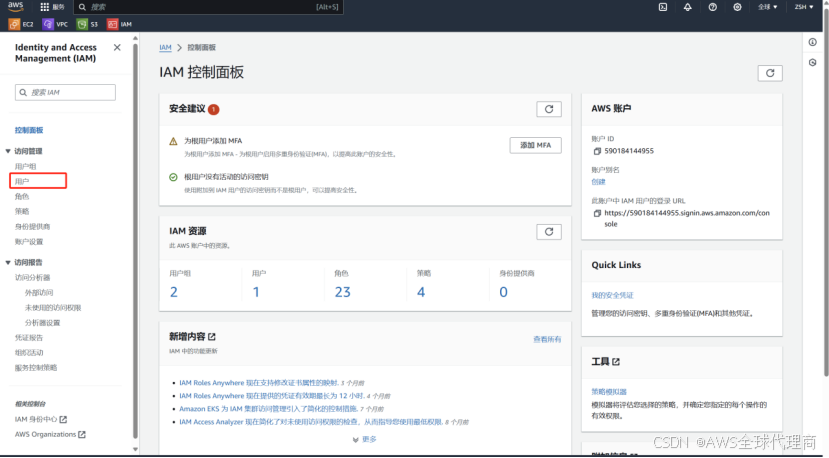Viewport: 829px width, 458px height.
Task: Select 角色 in sidebar
Action: pos(22,197)
